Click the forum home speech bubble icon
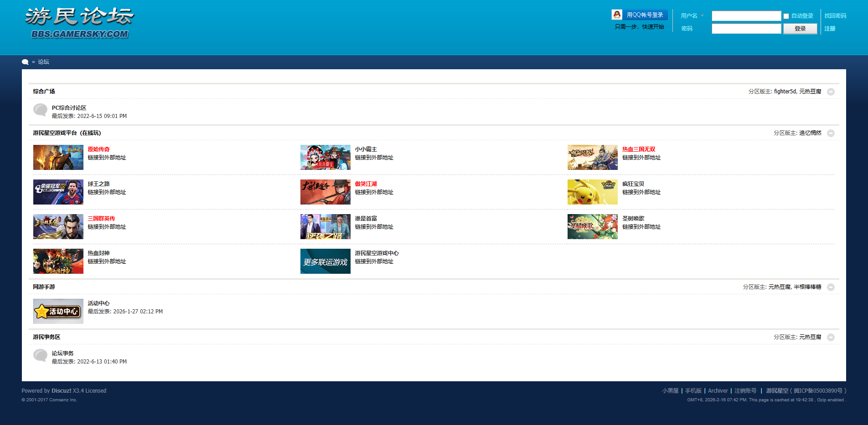868x425 pixels. (x=25, y=62)
